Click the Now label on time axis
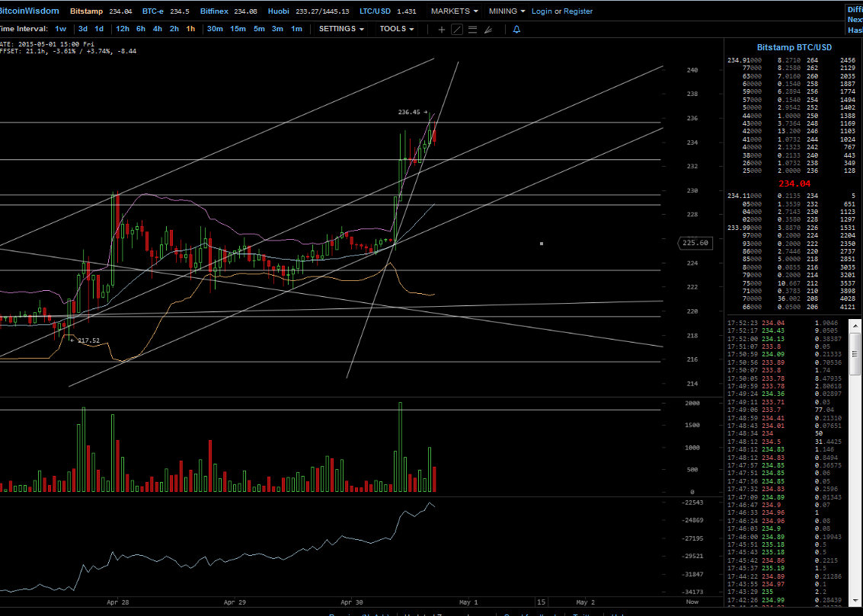 [692, 602]
